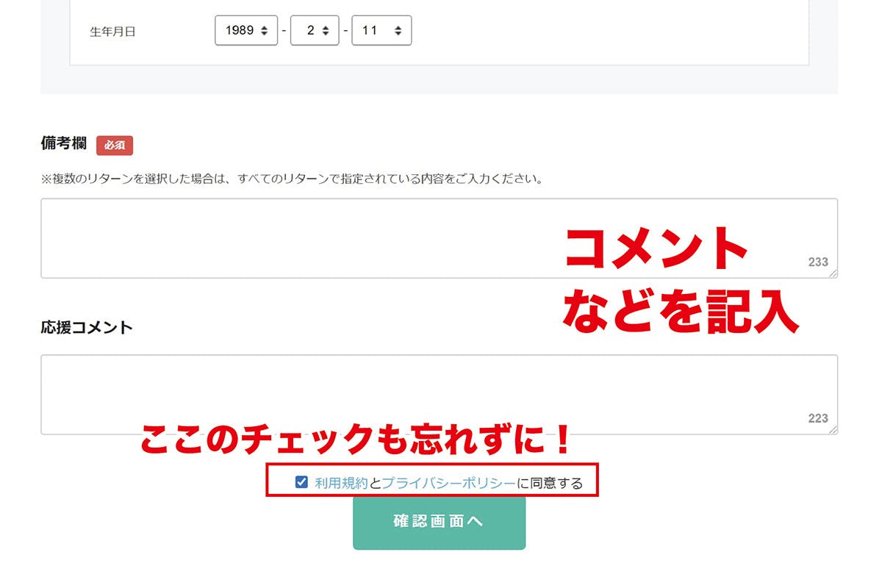Image resolution: width=882 pixels, height=588 pixels.
Task: Open the 利用規約 link
Action: coord(341,483)
